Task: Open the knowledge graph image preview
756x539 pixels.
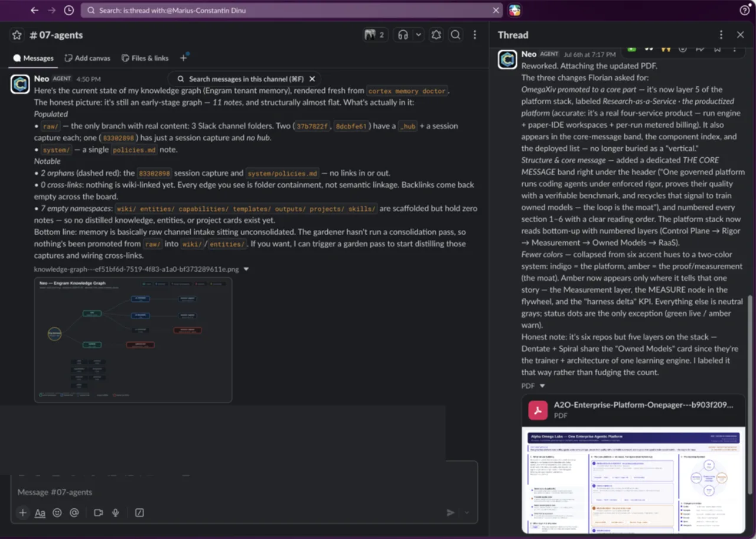Action: click(x=133, y=340)
